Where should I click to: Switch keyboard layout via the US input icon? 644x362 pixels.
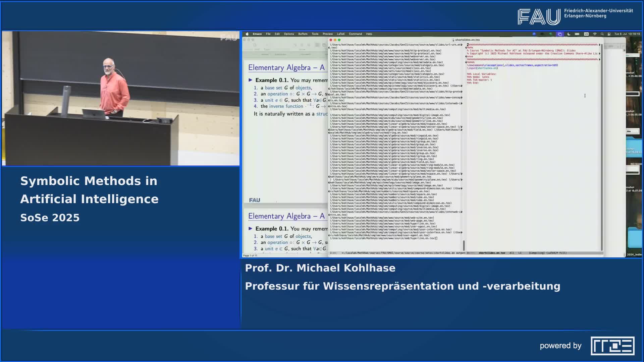click(x=586, y=34)
